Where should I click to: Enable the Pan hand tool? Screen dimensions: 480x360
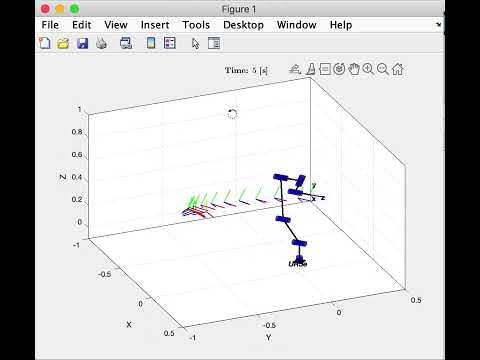(x=354, y=69)
